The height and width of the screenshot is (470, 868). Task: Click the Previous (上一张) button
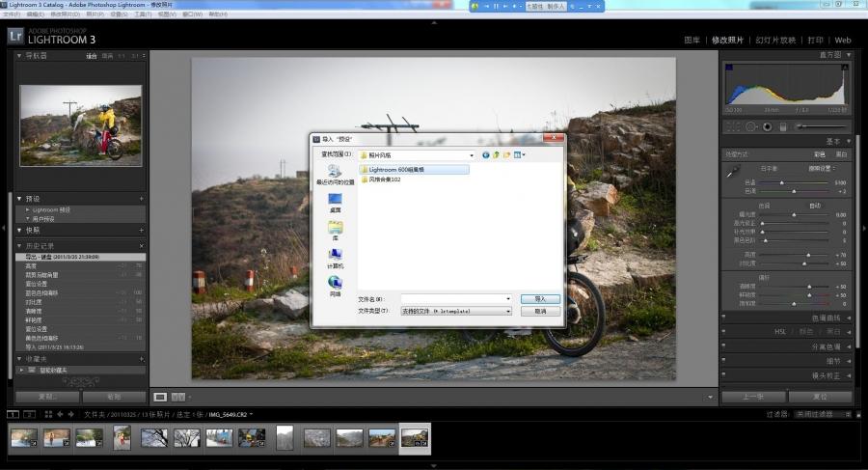753,397
